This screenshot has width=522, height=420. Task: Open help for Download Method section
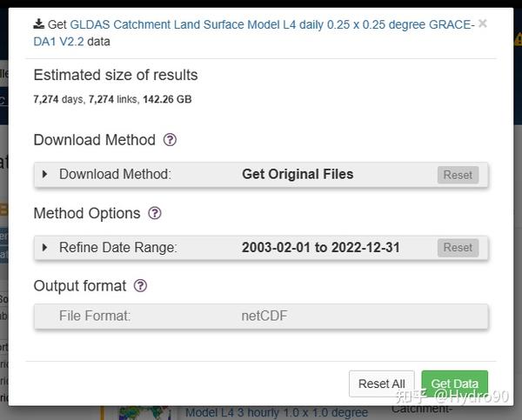[171, 140]
